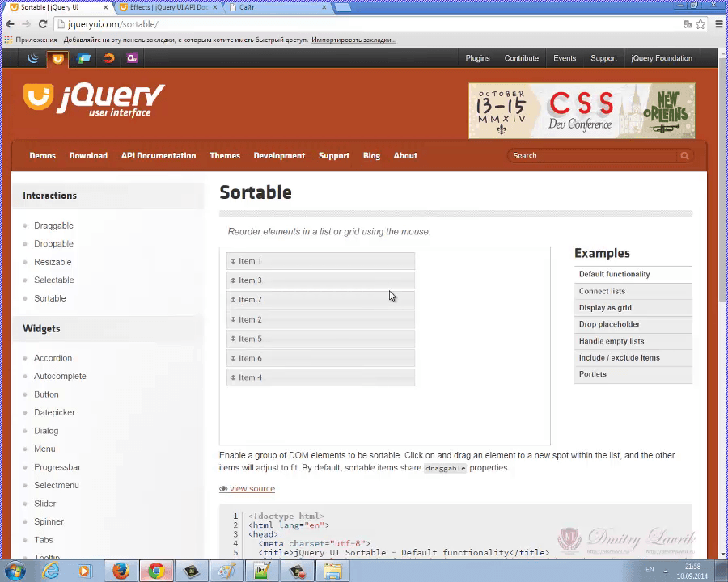Click the jQuery user interface logo
Image resolution: width=728 pixels, height=582 pixels.
coord(94,99)
